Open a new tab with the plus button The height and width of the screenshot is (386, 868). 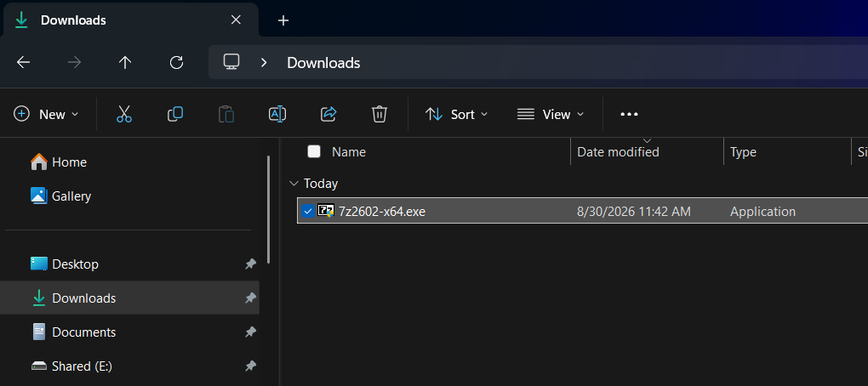click(x=283, y=20)
